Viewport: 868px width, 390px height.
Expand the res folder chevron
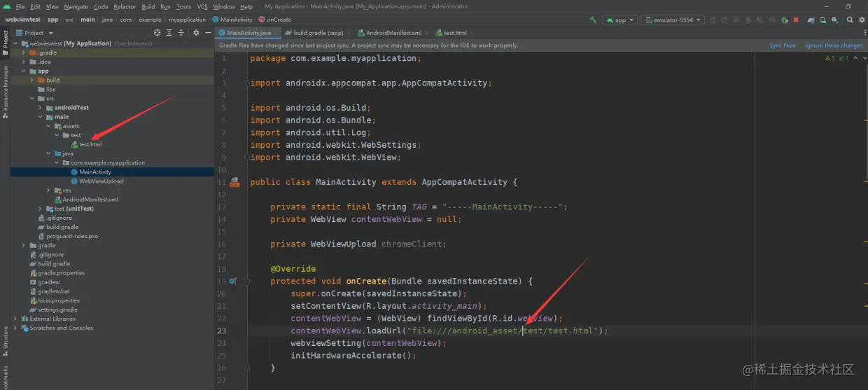pyautogui.click(x=49, y=190)
